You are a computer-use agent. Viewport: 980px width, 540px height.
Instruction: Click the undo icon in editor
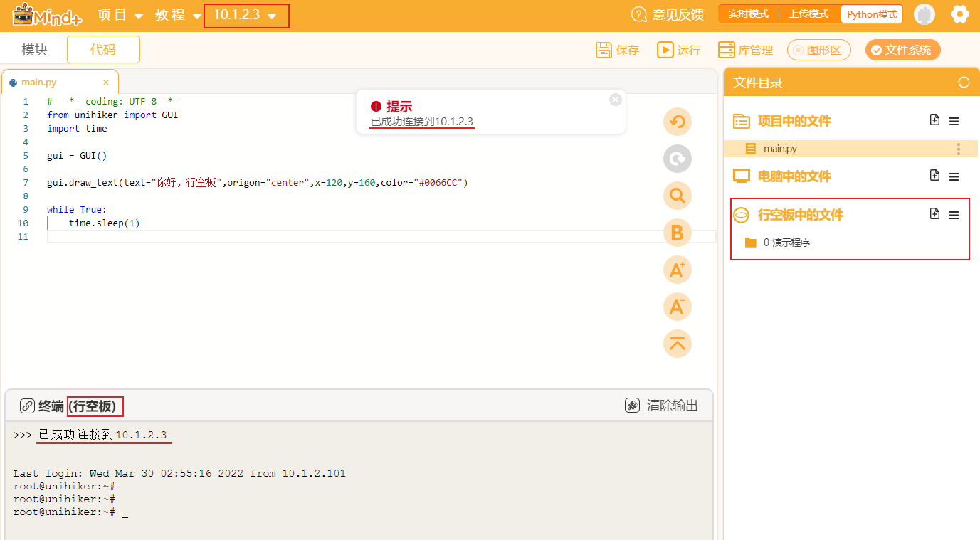click(x=678, y=122)
